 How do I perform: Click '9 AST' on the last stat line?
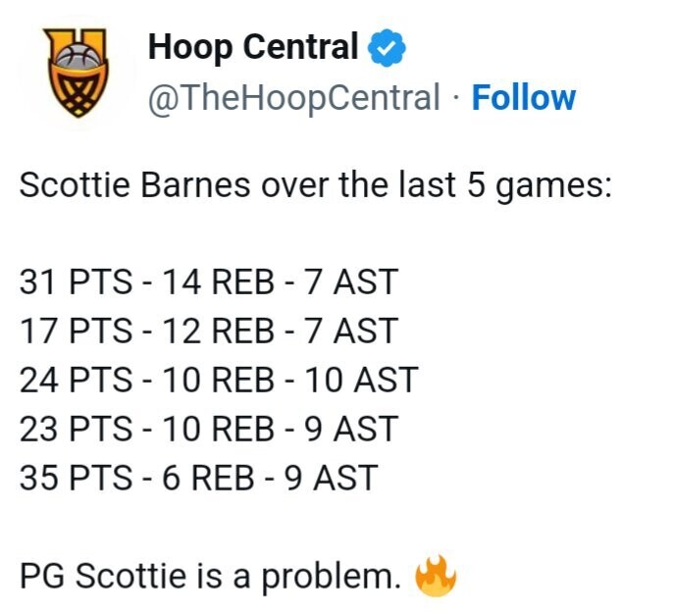[331, 478]
